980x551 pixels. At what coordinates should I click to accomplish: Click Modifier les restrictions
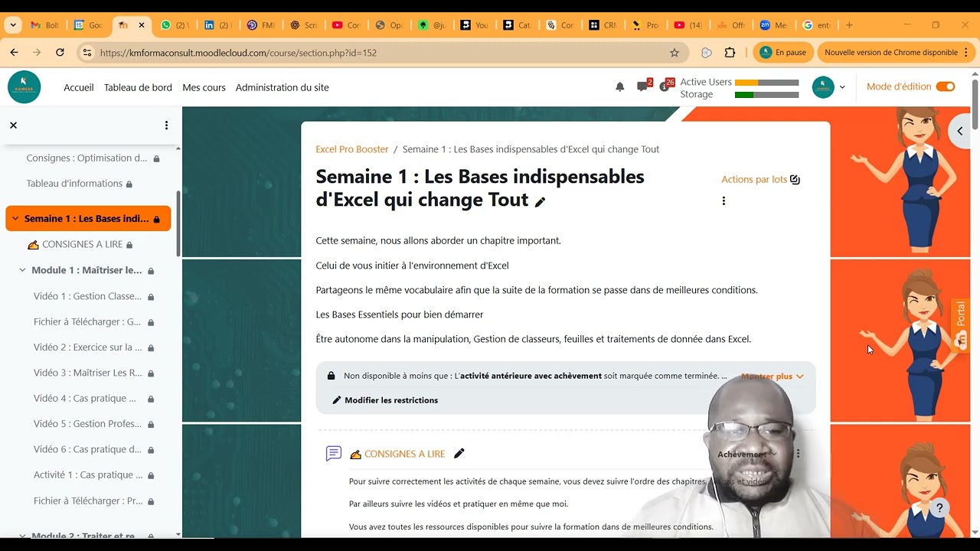[x=385, y=400]
